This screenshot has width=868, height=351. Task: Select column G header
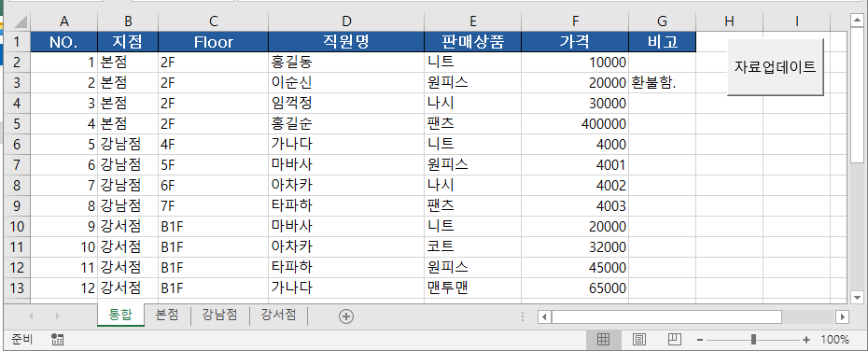click(x=662, y=21)
